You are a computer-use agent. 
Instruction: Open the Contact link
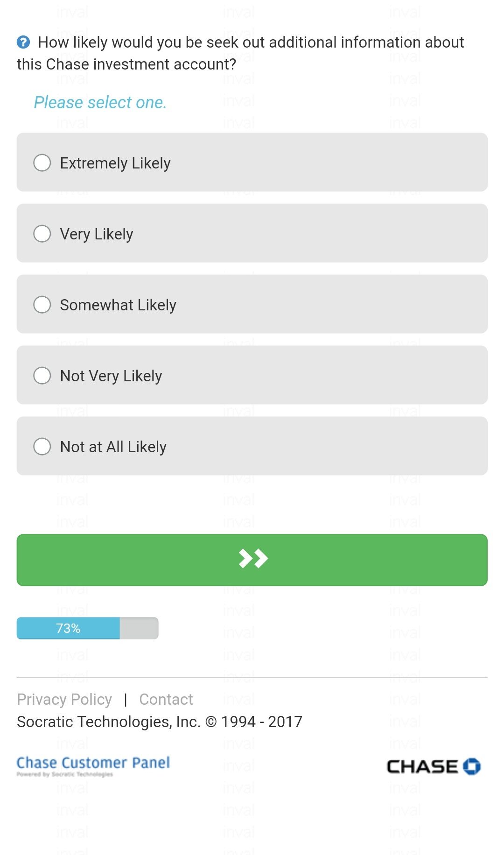coord(166,700)
